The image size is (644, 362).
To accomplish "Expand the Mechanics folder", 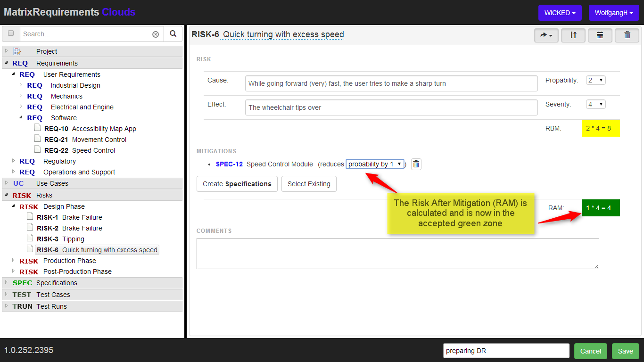I will (21, 96).
